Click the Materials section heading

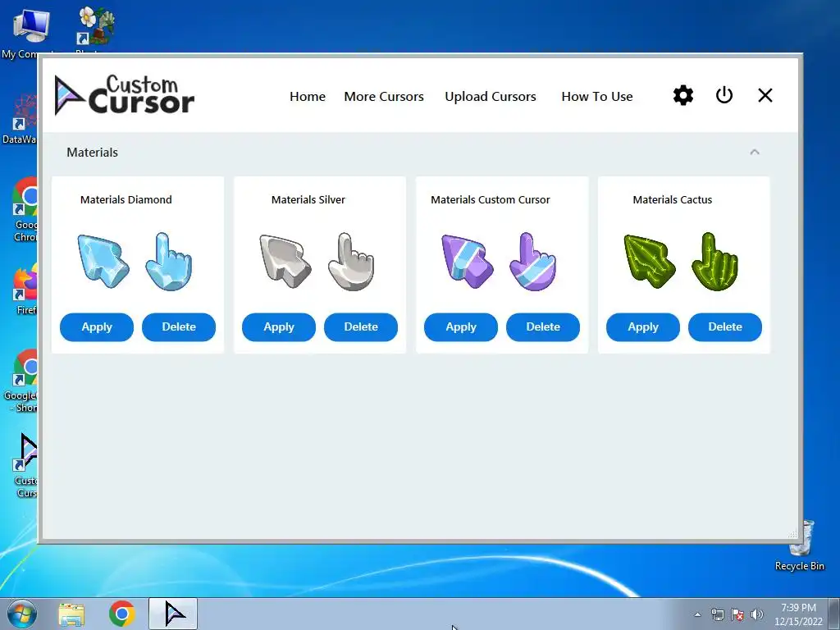[x=92, y=152]
